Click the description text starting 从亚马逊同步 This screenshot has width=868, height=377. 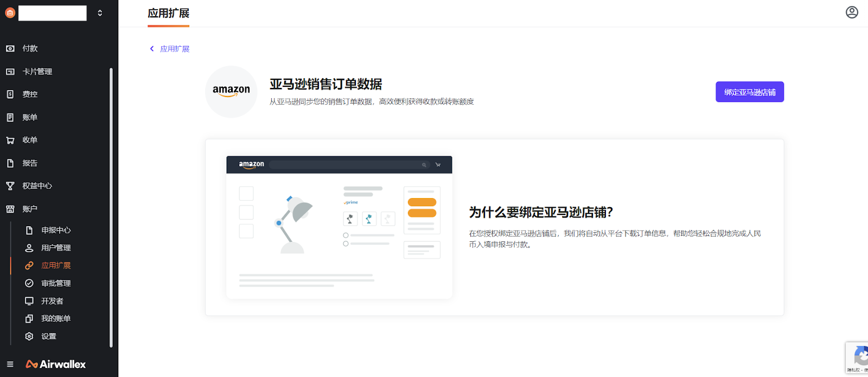pyautogui.click(x=372, y=101)
